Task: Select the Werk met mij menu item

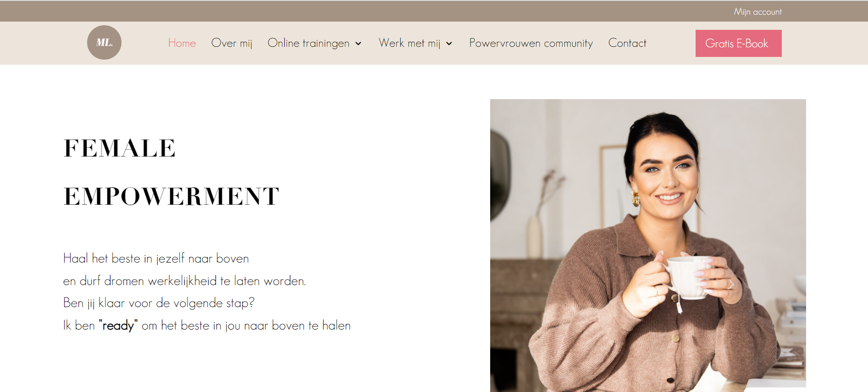Action: pos(409,43)
